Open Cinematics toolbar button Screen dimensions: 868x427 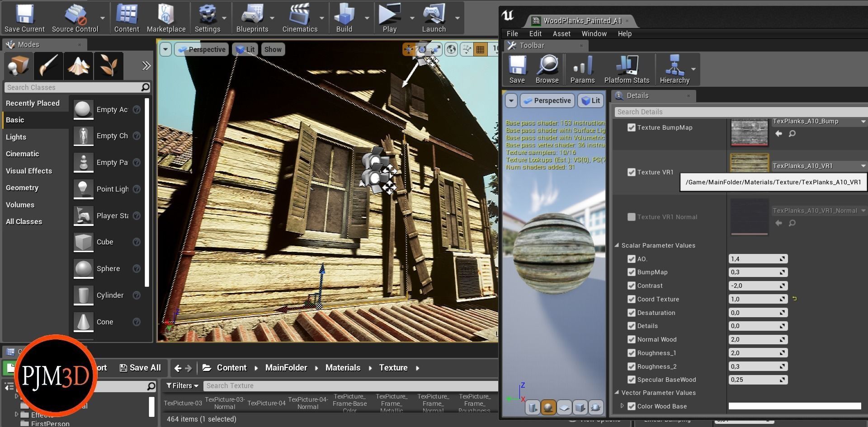(300, 18)
